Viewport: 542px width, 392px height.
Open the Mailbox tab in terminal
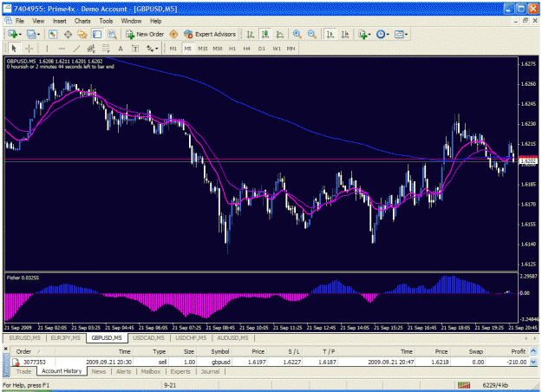pyautogui.click(x=151, y=371)
